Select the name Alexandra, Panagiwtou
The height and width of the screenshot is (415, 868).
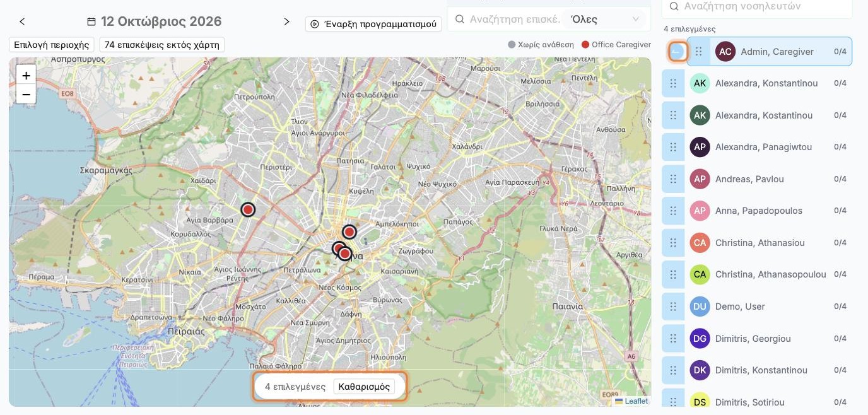pos(763,147)
